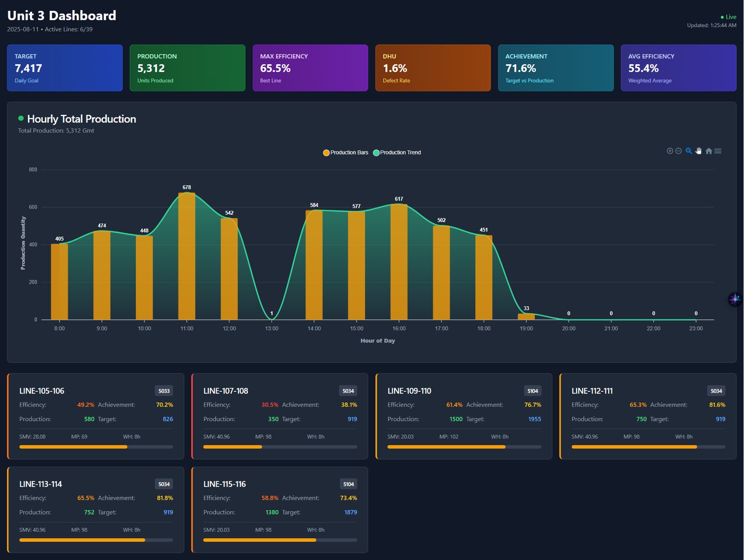This screenshot has width=744, height=560.
Task: Click the chart zoom out minus icon
Action: pyautogui.click(x=678, y=151)
